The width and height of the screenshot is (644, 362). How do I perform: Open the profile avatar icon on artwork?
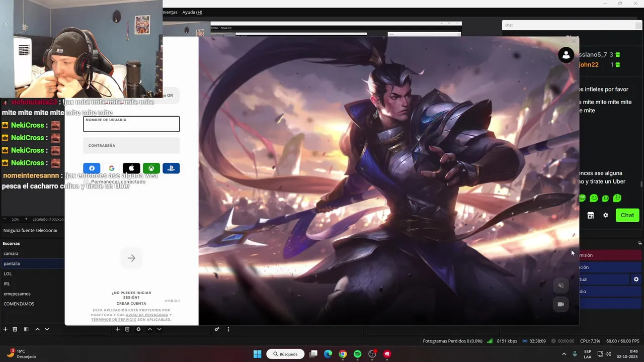pyautogui.click(x=566, y=55)
